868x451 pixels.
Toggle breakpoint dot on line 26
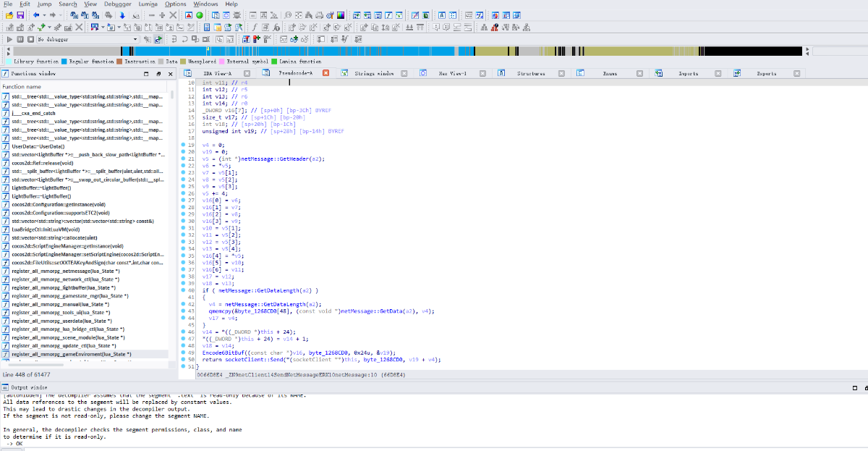coord(182,193)
